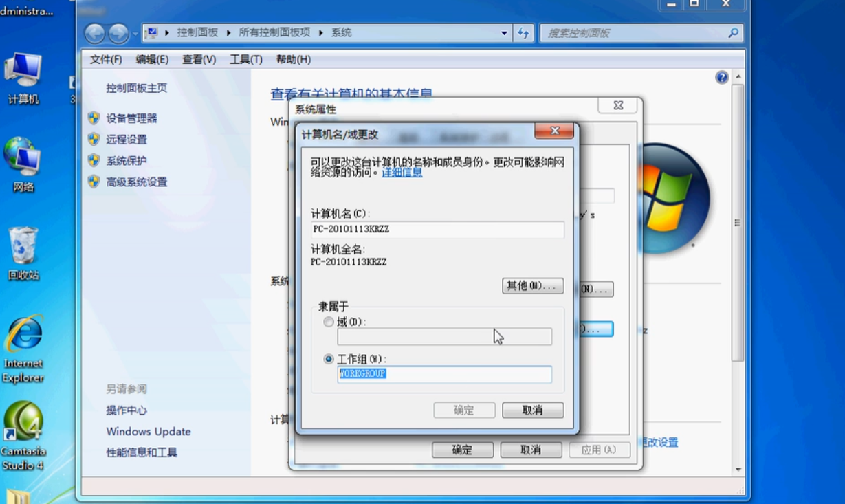Image resolution: width=845 pixels, height=504 pixels.
Task: Open the address bar history dropdown arrow
Action: pyautogui.click(x=504, y=32)
